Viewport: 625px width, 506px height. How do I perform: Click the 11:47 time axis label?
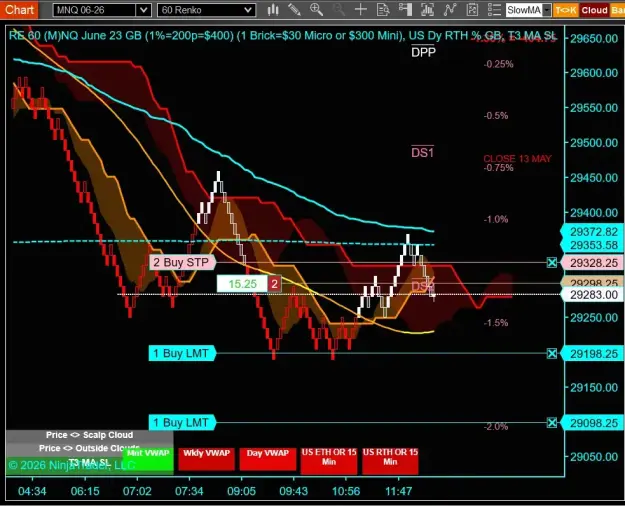click(399, 491)
